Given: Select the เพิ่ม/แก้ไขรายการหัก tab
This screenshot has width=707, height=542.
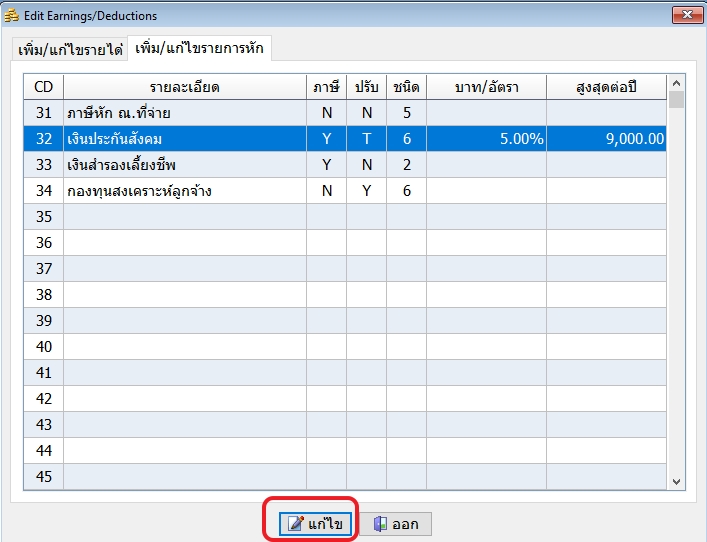Looking at the screenshot, I should pos(198,49).
